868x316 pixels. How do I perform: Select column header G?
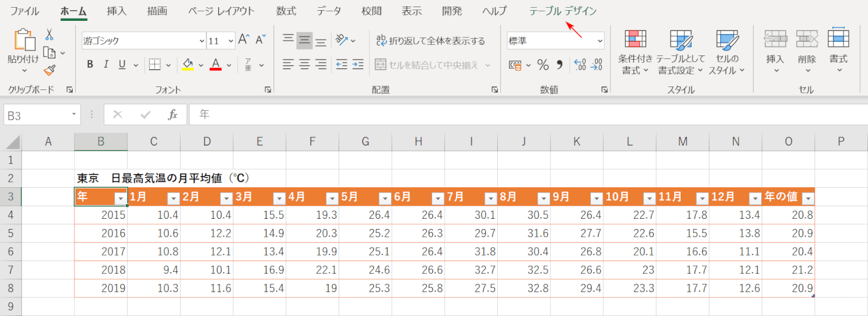[x=365, y=141]
